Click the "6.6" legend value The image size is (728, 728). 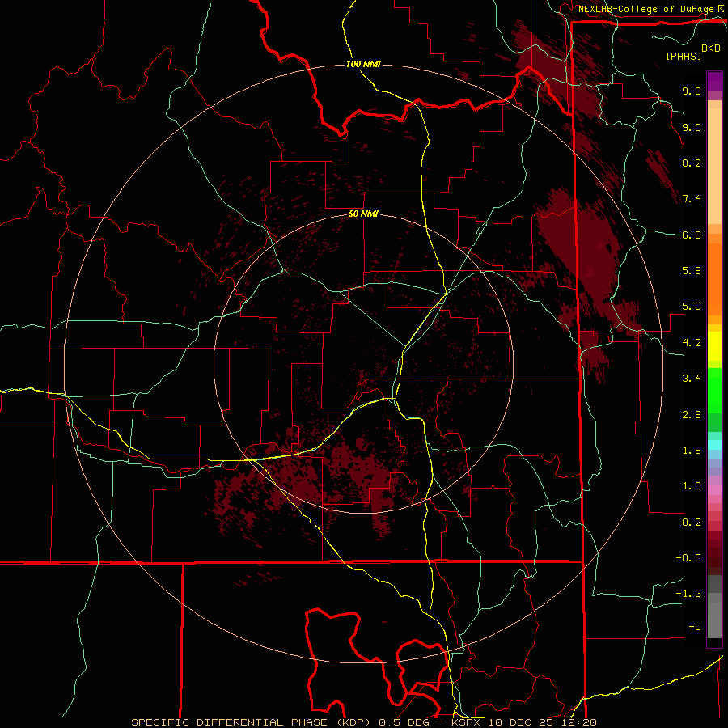pyautogui.click(x=692, y=235)
